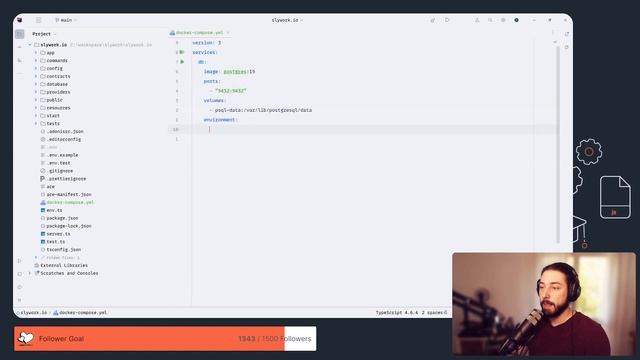Click the run gutter icon beside db service

(182, 62)
